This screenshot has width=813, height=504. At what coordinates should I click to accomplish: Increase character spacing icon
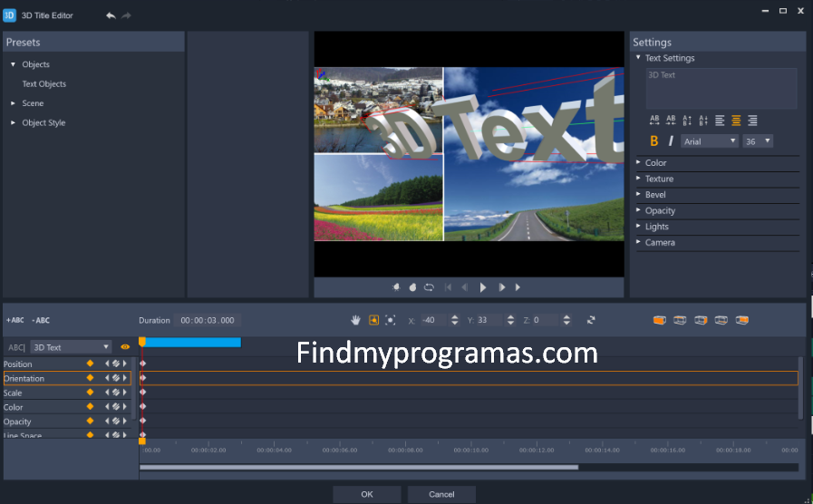pyautogui.click(x=654, y=121)
